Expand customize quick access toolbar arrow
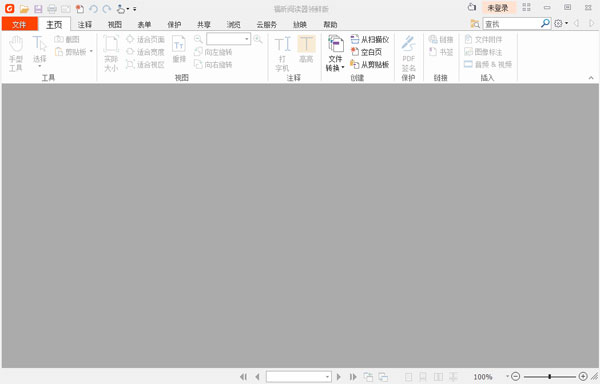 (x=135, y=9)
